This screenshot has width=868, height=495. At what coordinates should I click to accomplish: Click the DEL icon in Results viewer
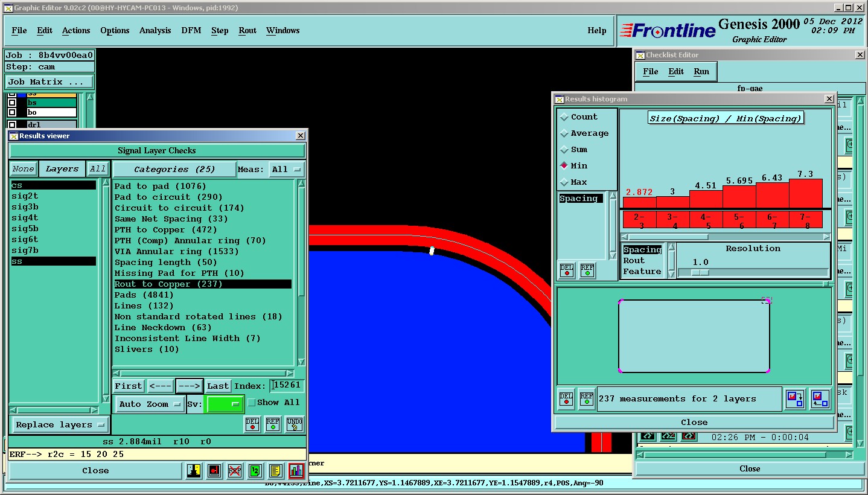(x=252, y=424)
